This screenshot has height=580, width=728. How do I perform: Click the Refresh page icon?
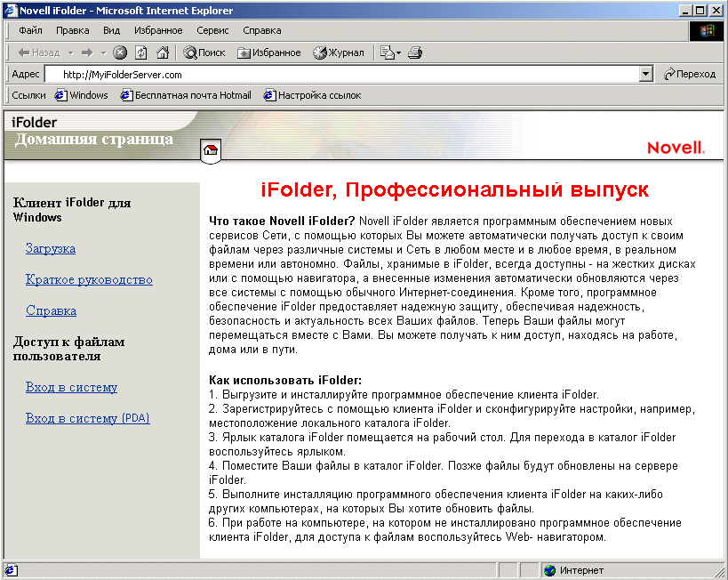coord(141,53)
